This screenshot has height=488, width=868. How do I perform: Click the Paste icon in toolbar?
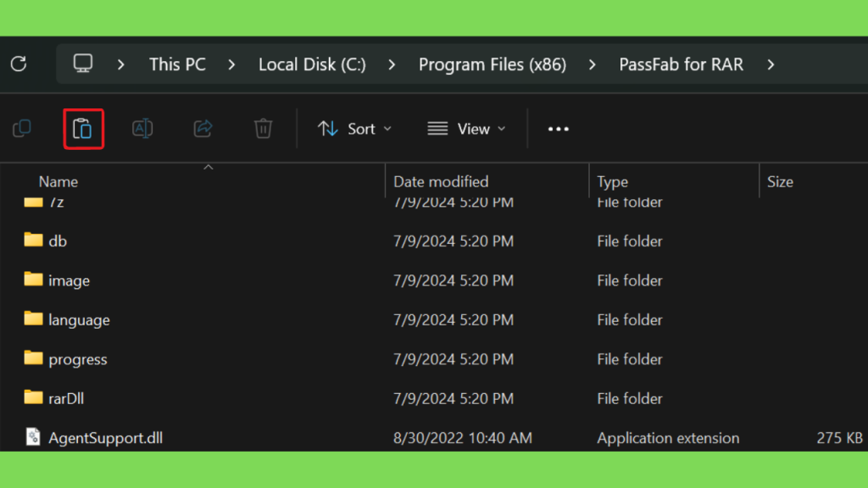click(x=83, y=129)
